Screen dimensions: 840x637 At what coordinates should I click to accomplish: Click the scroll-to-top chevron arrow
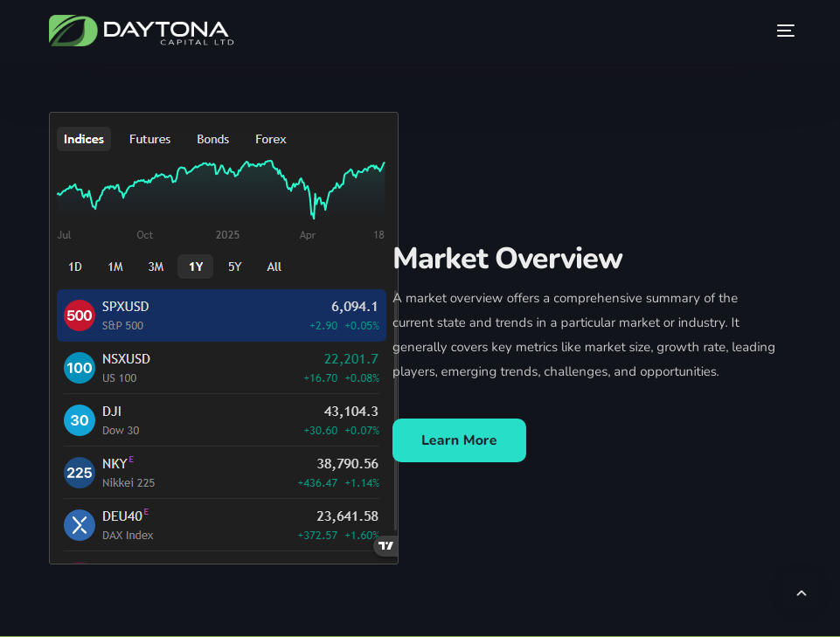tap(802, 593)
